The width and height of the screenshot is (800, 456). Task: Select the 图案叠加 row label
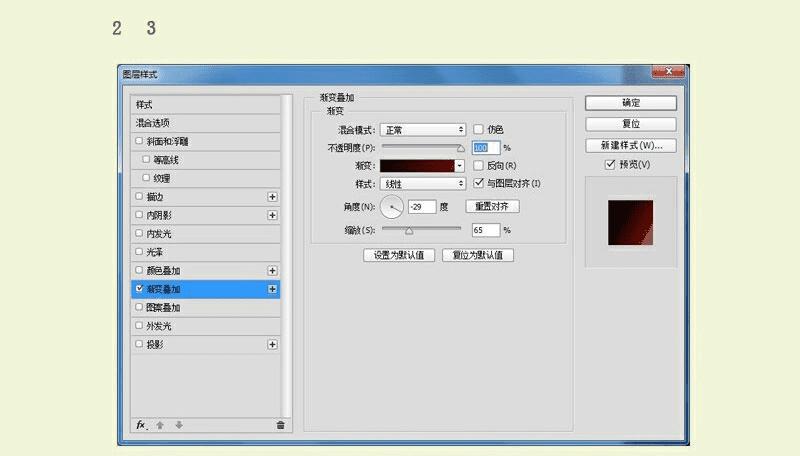(x=163, y=308)
